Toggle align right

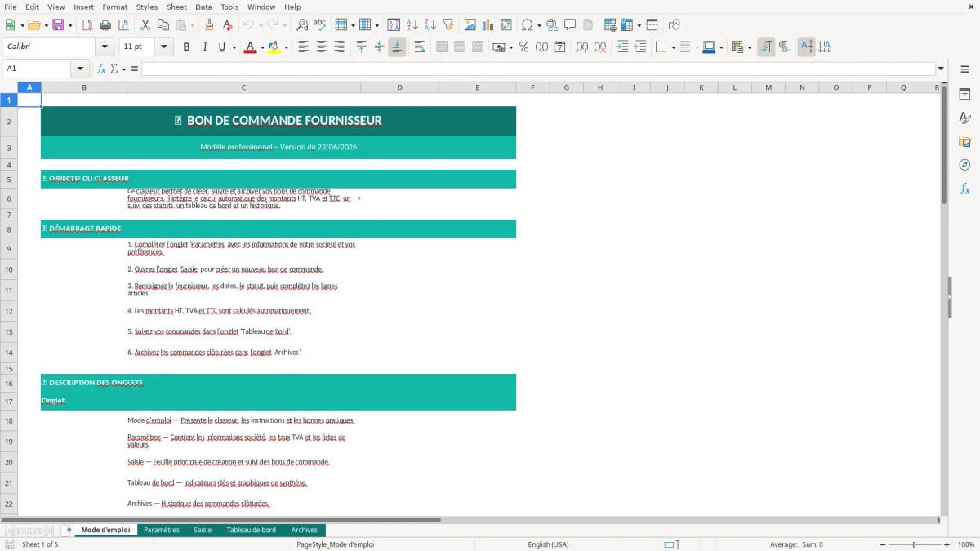pos(339,47)
